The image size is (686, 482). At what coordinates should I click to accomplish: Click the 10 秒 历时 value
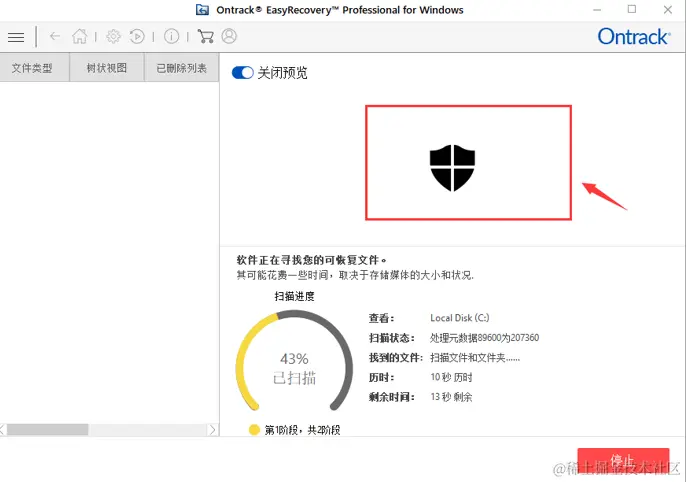(x=451, y=377)
